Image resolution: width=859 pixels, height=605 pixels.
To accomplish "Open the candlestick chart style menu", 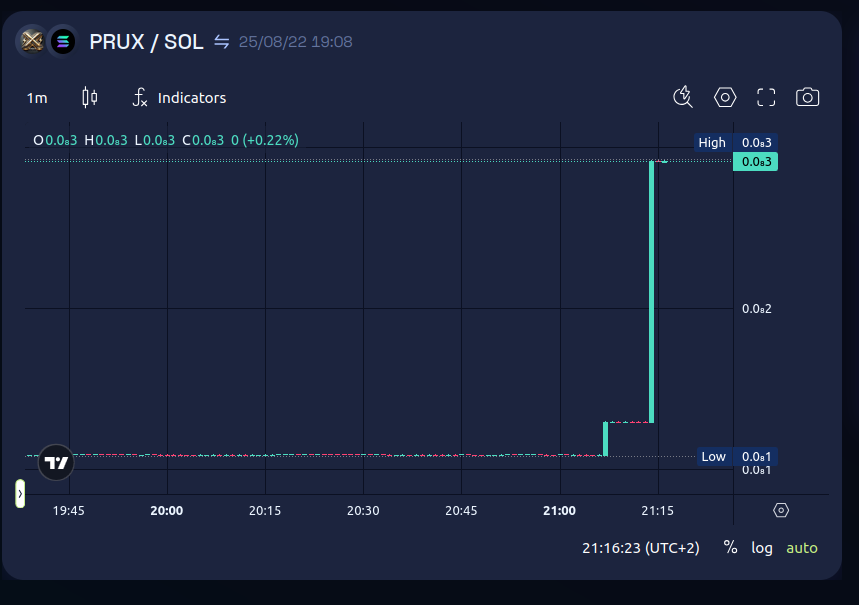I will click(x=90, y=98).
